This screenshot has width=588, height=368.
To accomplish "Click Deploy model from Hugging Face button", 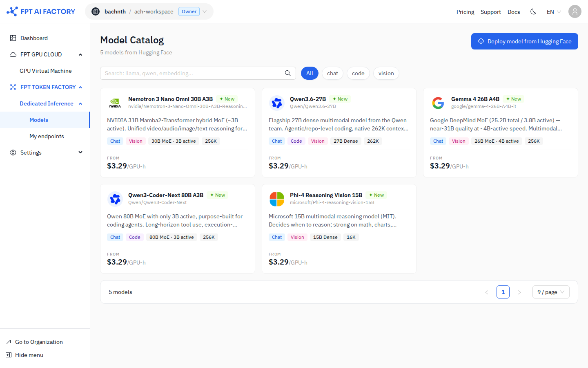I will coord(524,41).
